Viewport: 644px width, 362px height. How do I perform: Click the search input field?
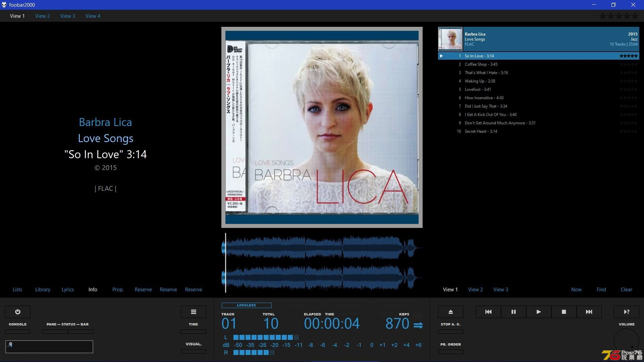click(x=49, y=347)
